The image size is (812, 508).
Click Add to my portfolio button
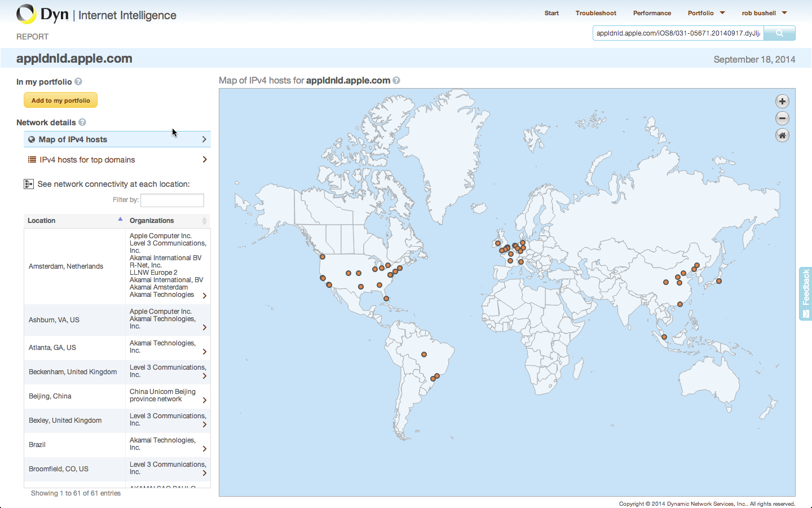60,100
